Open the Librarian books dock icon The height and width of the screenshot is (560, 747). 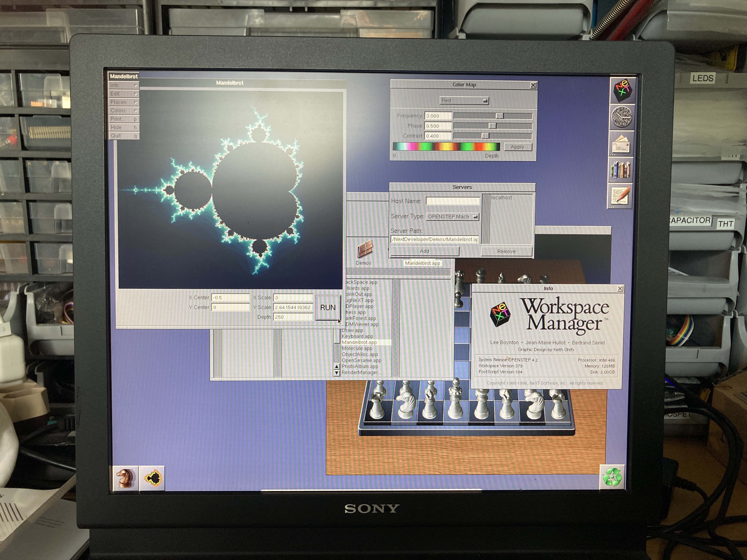(621, 169)
